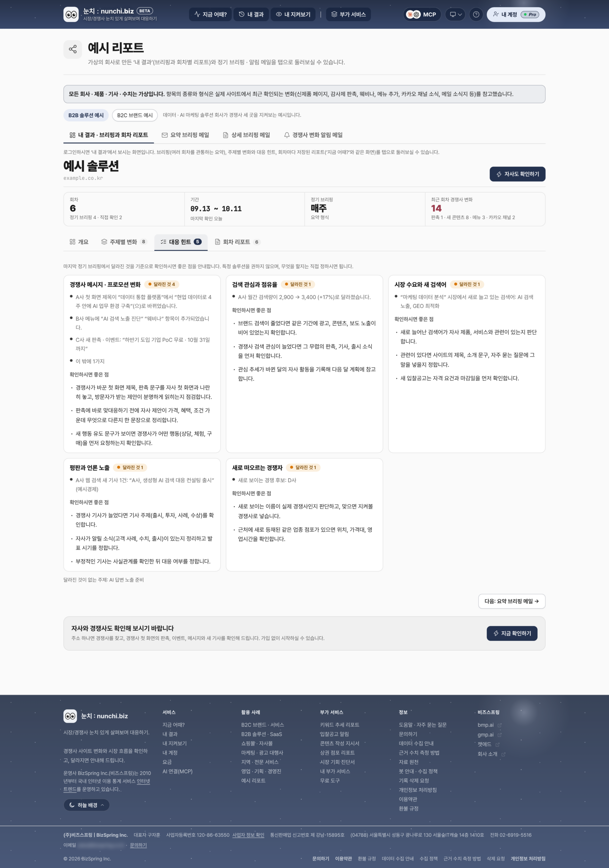609x868 pixels.
Task: Select 내 결과 · 브리핑과 회차 리포트 tab
Action: click(109, 135)
